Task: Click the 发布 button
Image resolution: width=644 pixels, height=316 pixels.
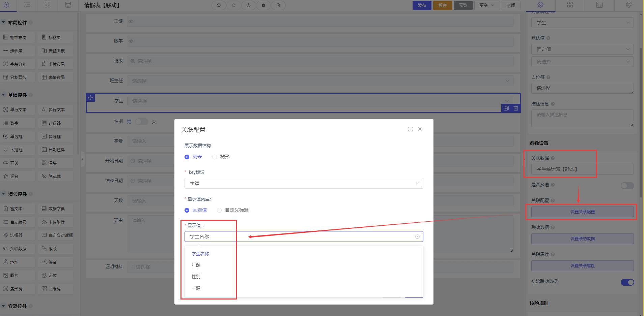Action: point(422,5)
